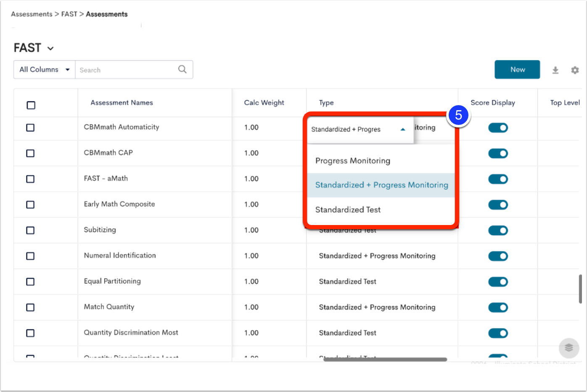Toggle Score Display for Numeral Identification

(498, 256)
